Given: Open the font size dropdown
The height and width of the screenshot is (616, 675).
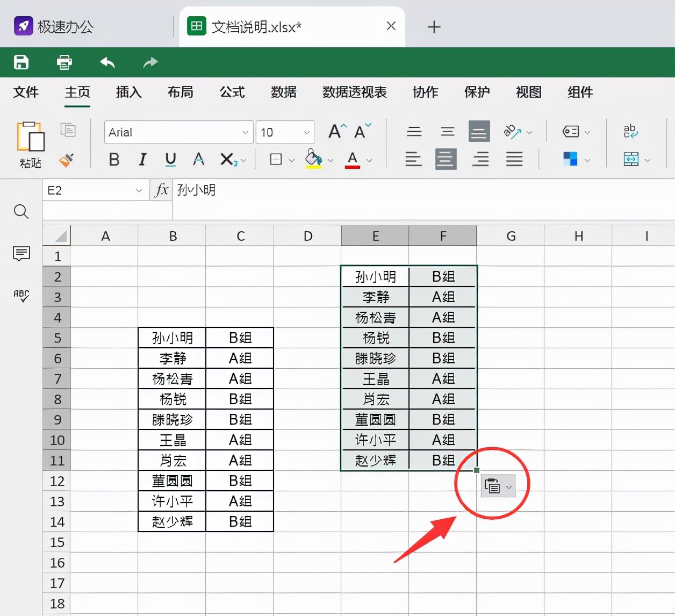Looking at the screenshot, I should tap(306, 132).
